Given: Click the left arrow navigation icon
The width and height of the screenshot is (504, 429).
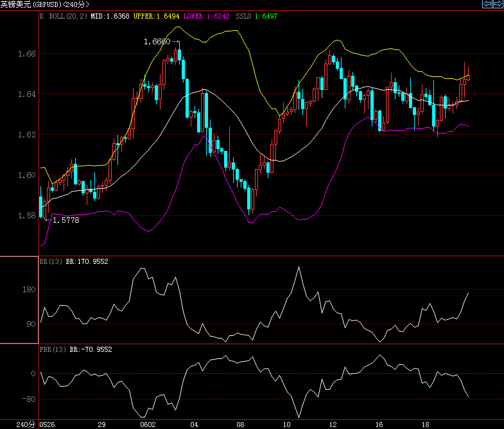Looking at the screenshot, I should tap(487, 4).
